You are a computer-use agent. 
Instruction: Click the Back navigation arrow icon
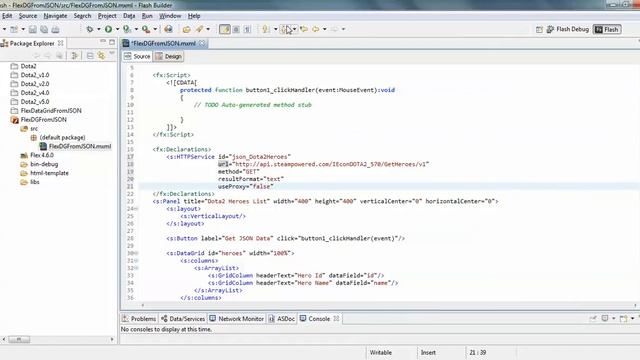(316, 29)
